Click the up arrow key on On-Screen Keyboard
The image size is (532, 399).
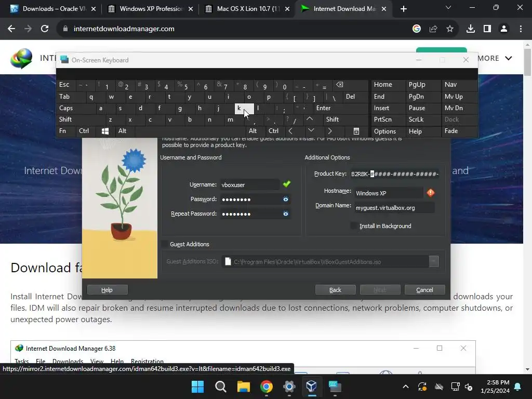point(310,119)
